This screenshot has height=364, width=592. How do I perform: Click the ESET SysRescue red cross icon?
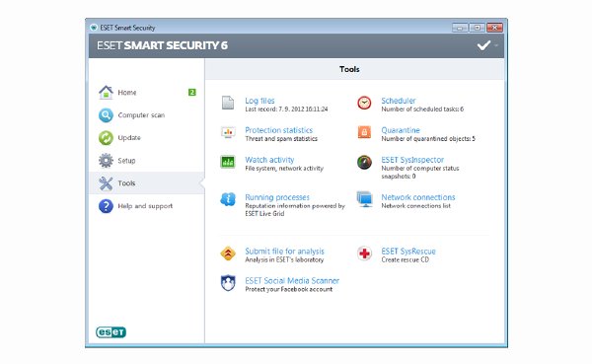364,254
